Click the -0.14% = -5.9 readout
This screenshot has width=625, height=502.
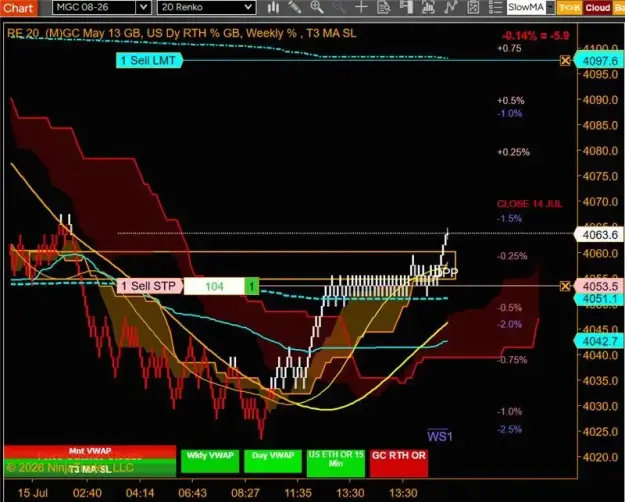tap(535, 35)
